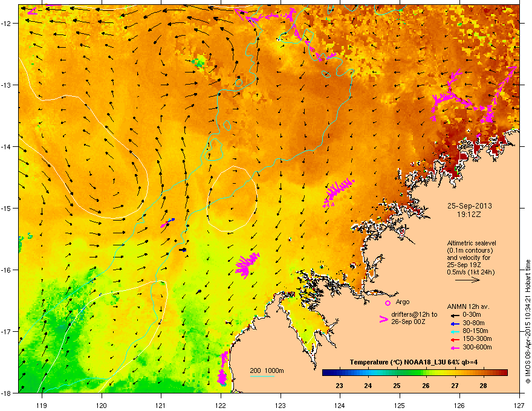Click the '0.5m/s (1kt 24h)' text
The width and height of the screenshot is (532, 411).
pos(470,272)
